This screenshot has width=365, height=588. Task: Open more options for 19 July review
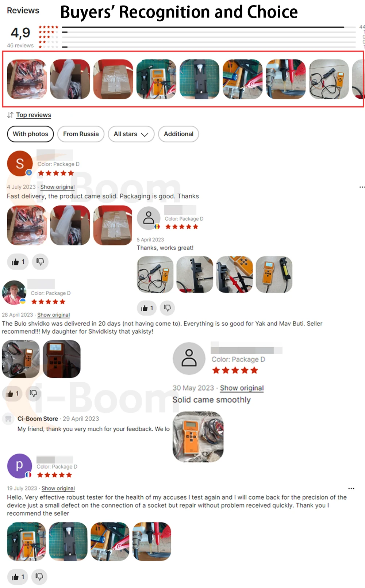point(351,488)
